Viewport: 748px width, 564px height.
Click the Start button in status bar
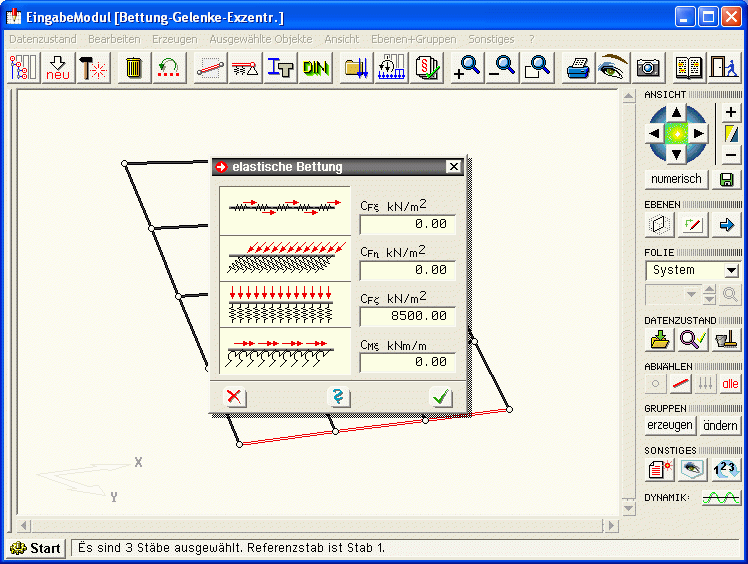click(x=36, y=548)
